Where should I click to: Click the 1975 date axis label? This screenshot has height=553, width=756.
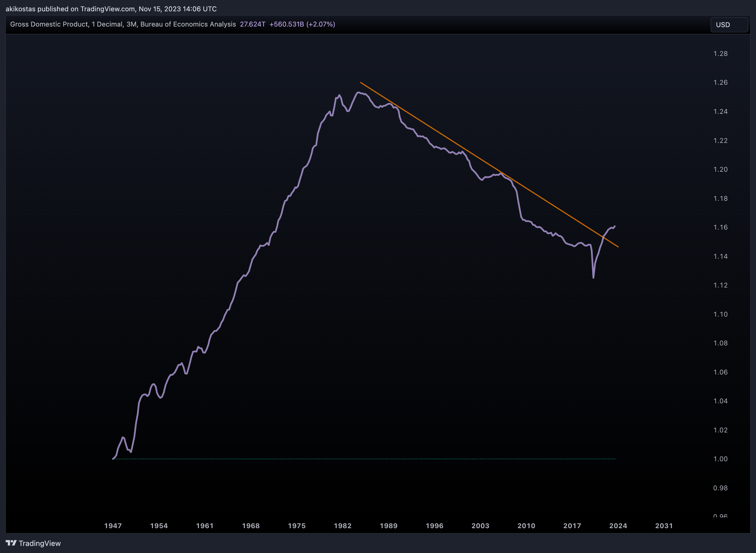pyautogui.click(x=297, y=526)
